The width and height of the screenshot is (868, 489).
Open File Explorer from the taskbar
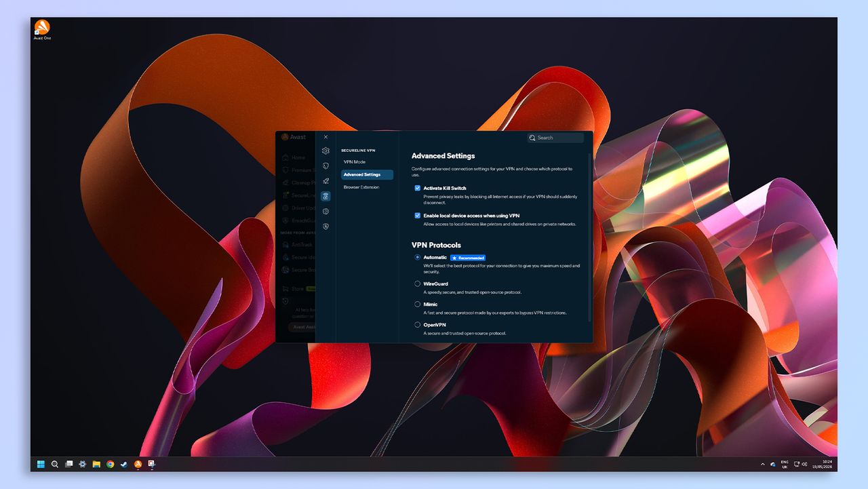point(96,465)
